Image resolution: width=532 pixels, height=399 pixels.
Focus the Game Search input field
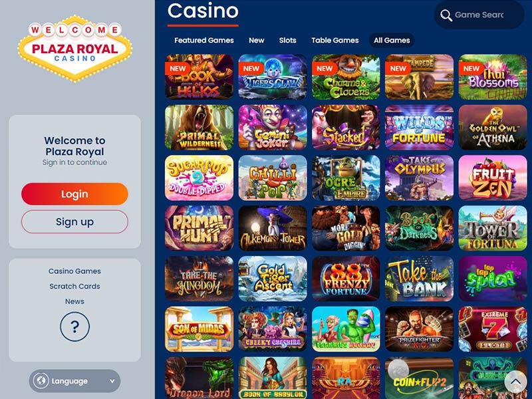(x=479, y=15)
